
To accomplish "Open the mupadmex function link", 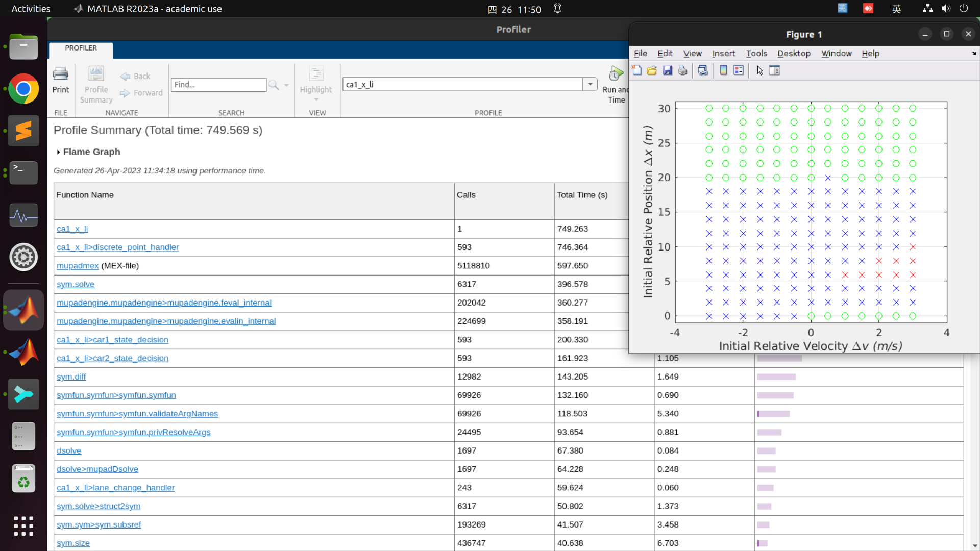I will coord(78,266).
